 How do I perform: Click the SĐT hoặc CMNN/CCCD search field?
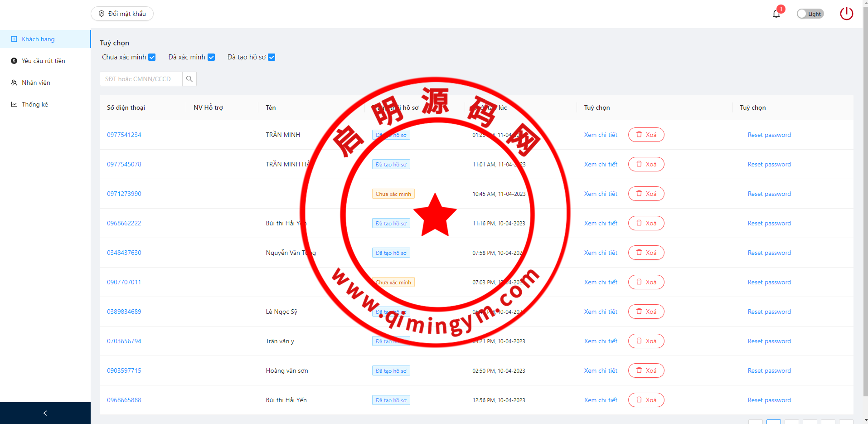point(141,79)
